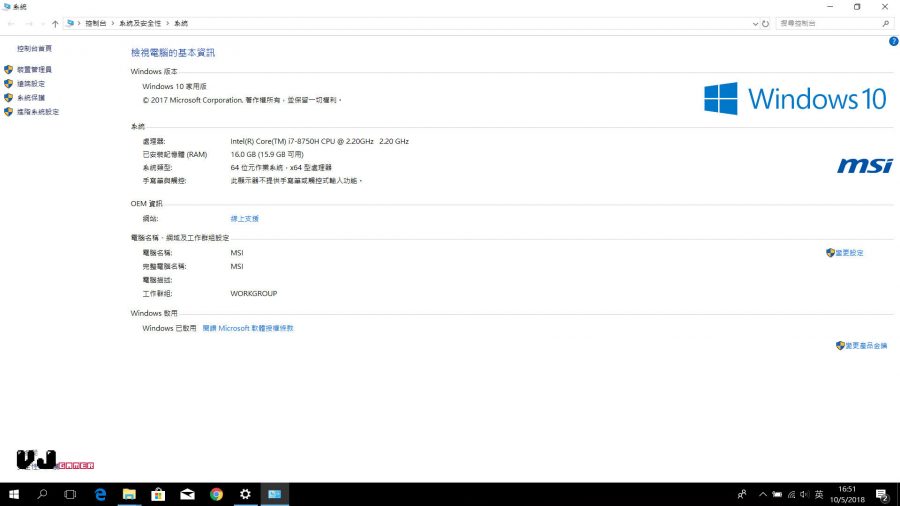Click the Up one level arrow
The image size is (900, 506).
pyautogui.click(x=55, y=24)
